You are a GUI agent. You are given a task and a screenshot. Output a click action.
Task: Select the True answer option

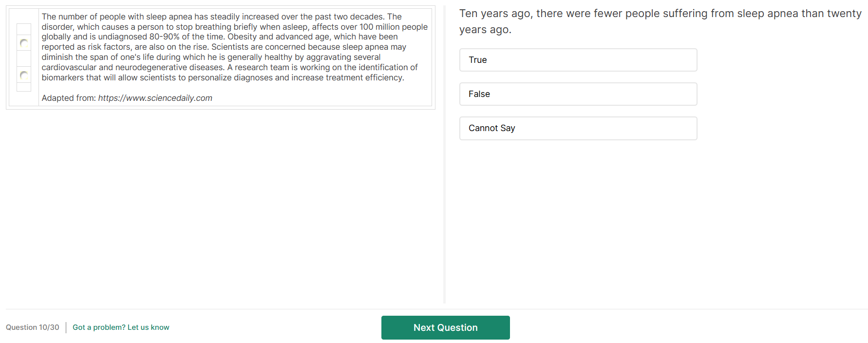tap(578, 60)
